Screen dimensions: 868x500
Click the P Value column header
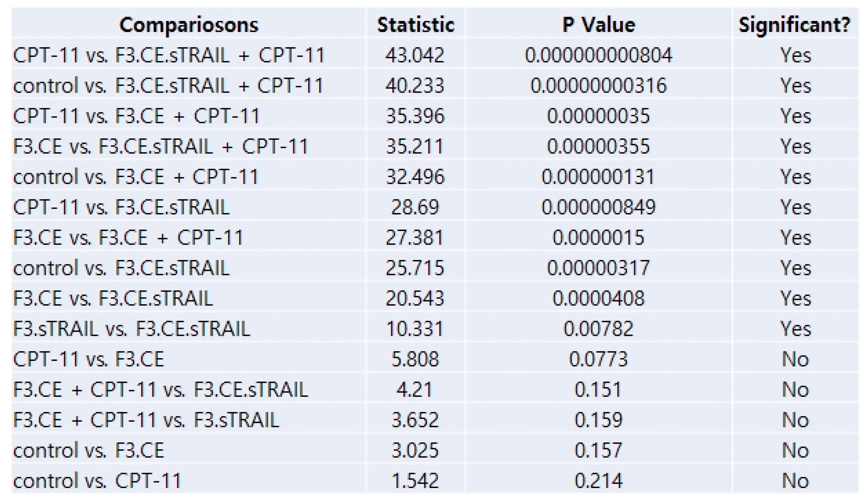coord(598,25)
